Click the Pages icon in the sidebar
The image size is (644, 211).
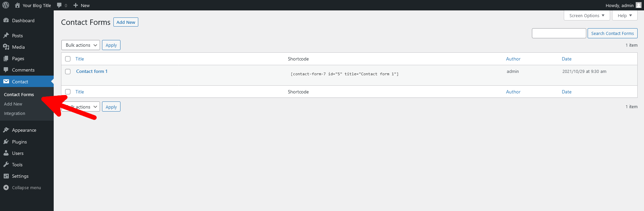6,58
